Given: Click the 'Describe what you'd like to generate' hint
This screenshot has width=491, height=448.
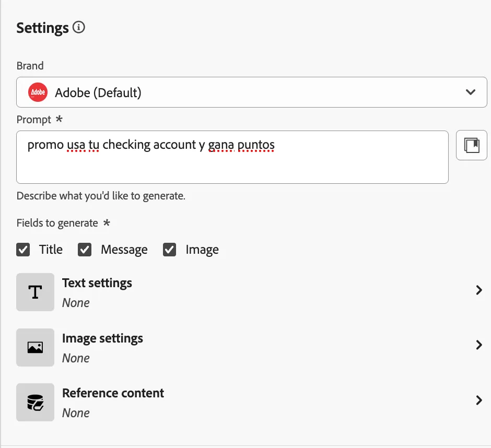Looking at the screenshot, I should tap(101, 196).
